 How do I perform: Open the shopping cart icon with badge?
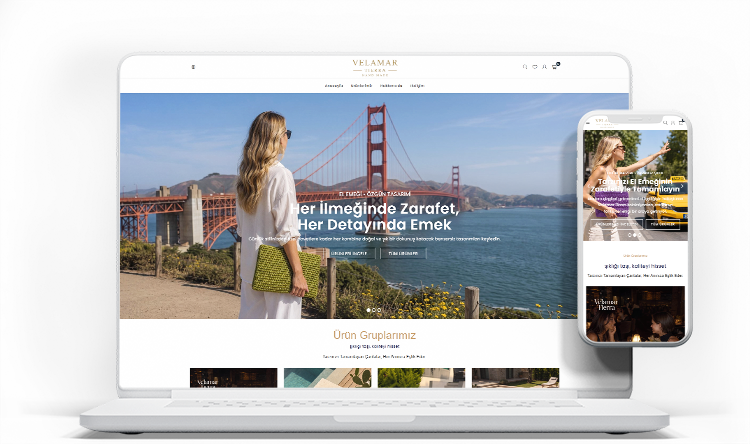pyautogui.click(x=555, y=66)
